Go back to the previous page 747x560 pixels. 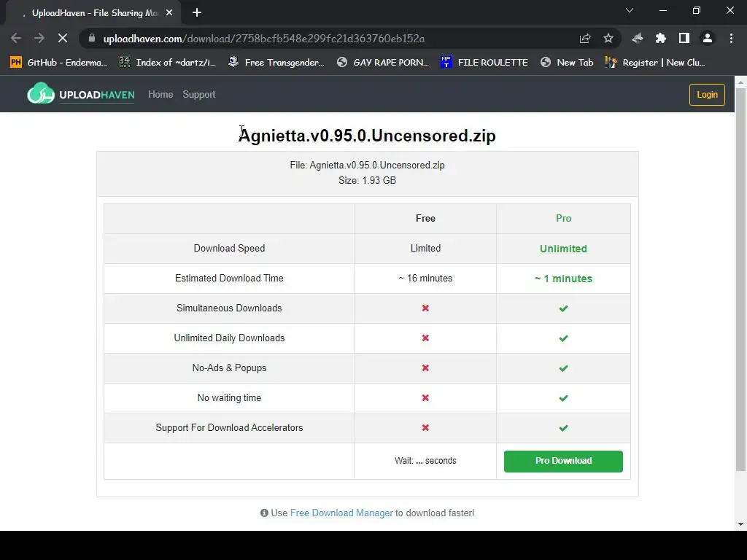coord(16,38)
